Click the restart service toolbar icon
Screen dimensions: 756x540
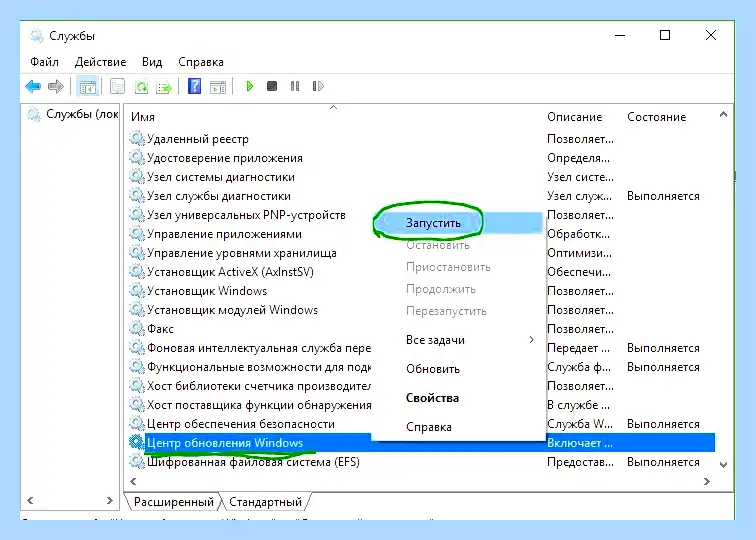click(x=318, y=86)
